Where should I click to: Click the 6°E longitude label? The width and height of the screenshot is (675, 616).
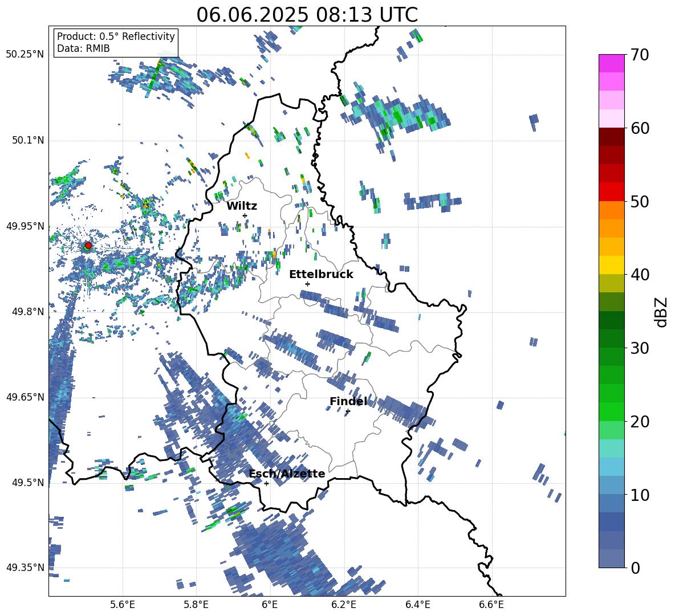270,605
